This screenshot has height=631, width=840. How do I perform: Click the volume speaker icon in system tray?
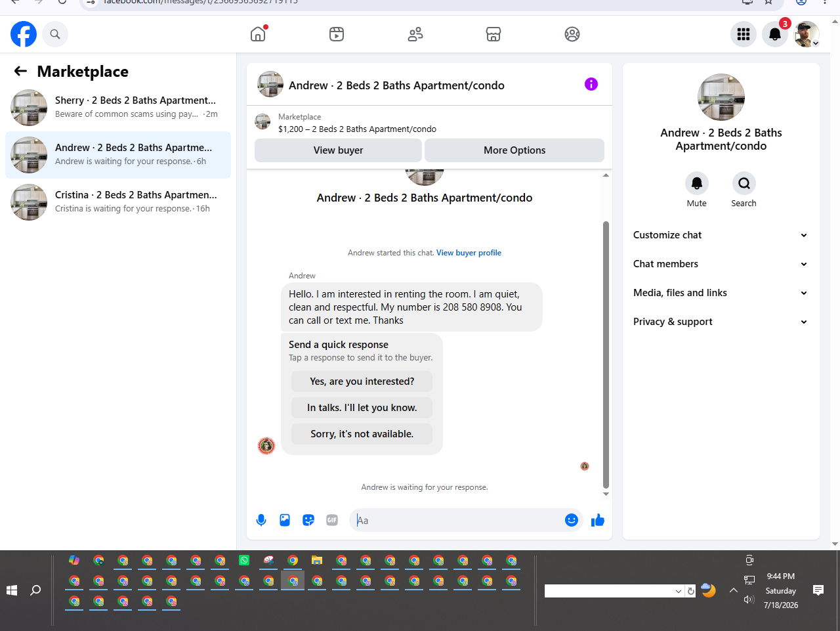[x=749, y=599]
